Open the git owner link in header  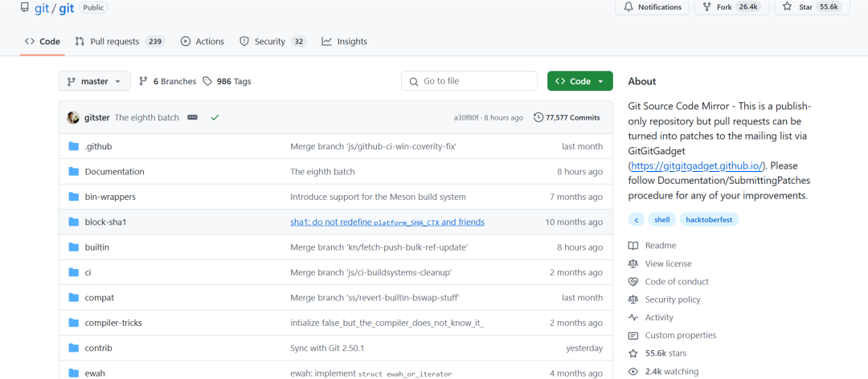pyautogui.click(x=42, y=8)
